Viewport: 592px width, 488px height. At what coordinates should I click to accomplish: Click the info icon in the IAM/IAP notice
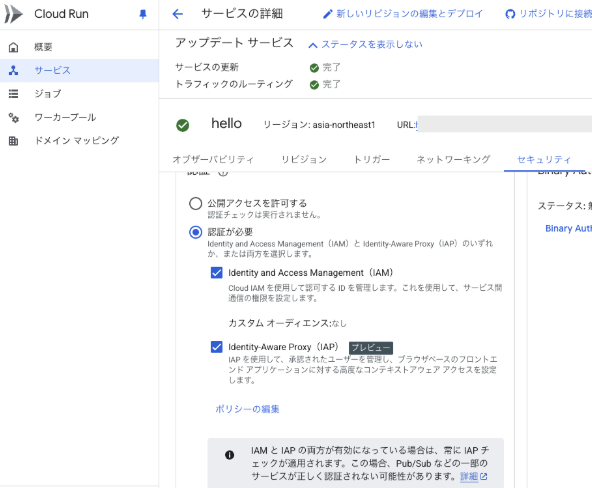click(229, 455)
